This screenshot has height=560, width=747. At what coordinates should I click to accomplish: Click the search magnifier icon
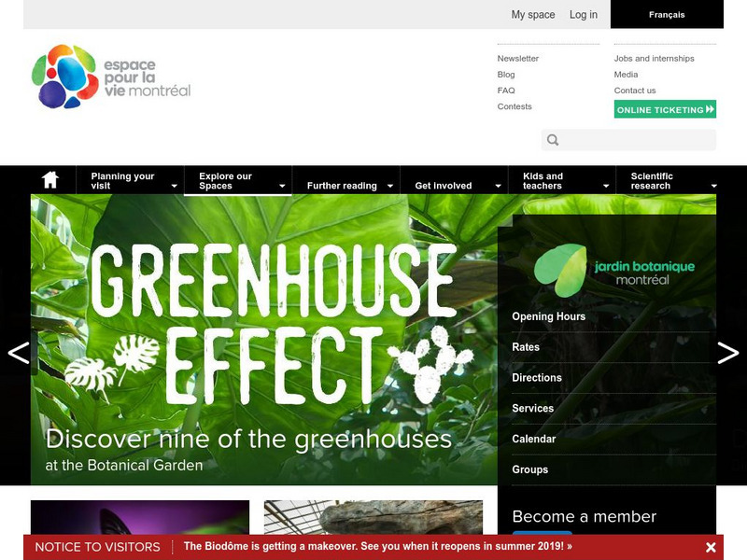[x=553, y=139]
